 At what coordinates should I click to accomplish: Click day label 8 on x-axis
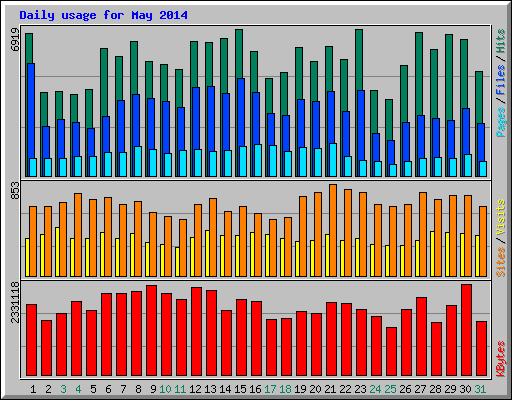(138, 389)
